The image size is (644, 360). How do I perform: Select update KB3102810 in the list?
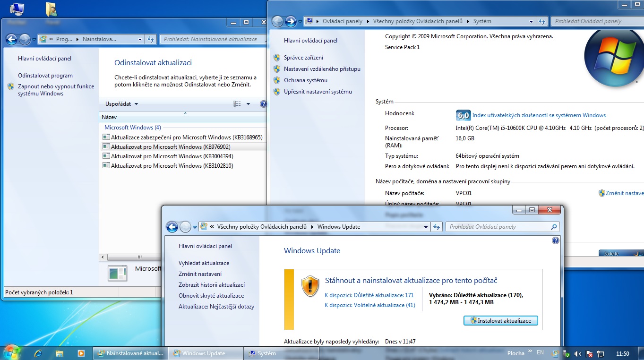coord(168,166)
